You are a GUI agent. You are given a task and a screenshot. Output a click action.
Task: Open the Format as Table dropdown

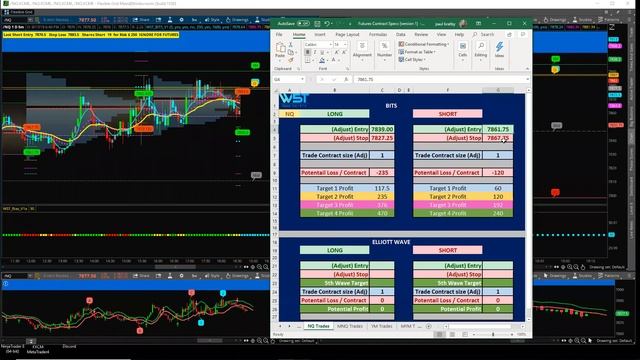[417, 52]
